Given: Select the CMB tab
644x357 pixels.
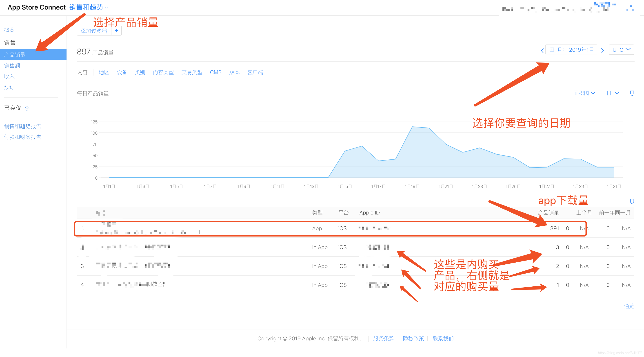Looking at the screenshot, I should pyautogui.click(x=215, y=72).
